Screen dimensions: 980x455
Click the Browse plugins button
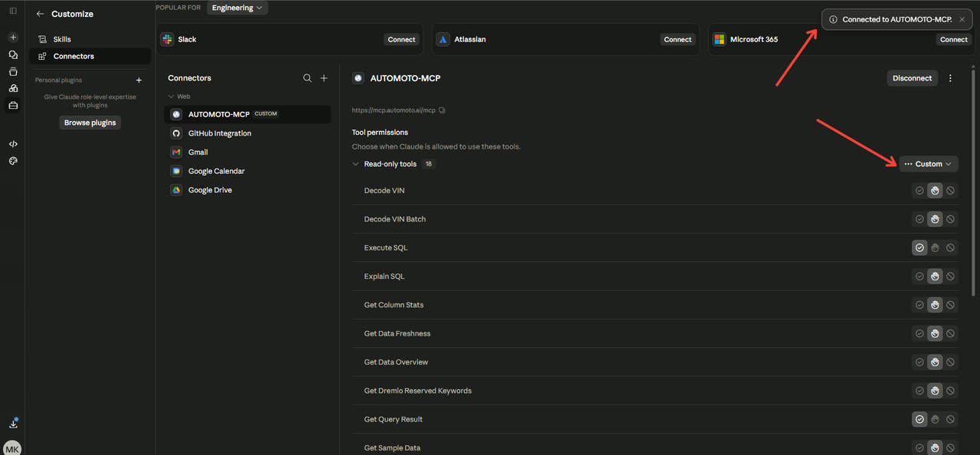pos(90,123)
